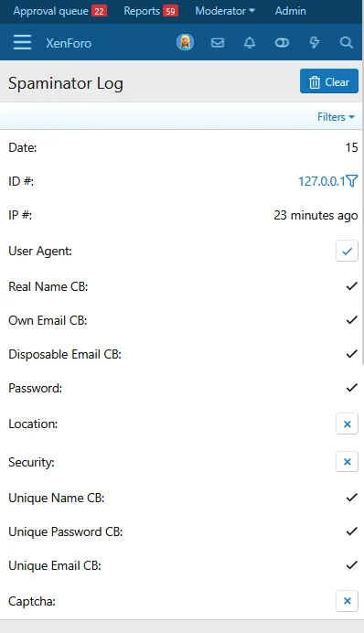Click the '23 minutes ago' timestamp
This screenshot has width=364, height=633.
(x=316, y=216)
